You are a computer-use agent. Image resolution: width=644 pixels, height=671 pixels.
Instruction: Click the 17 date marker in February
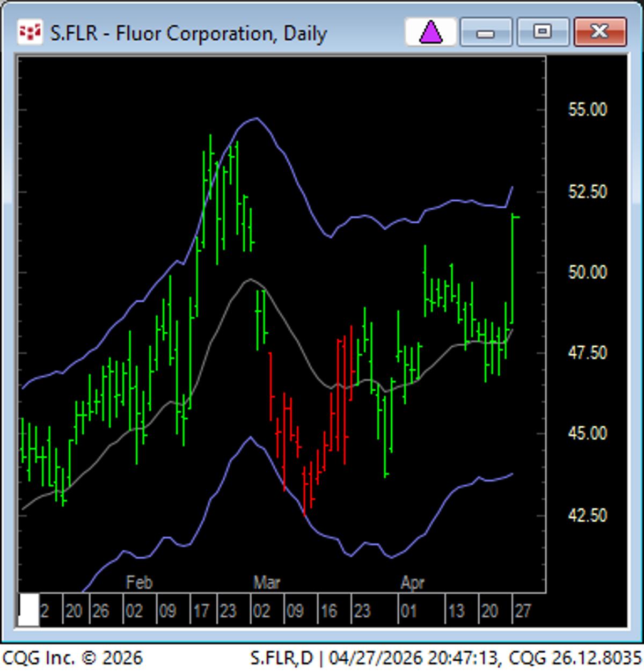pos(201,610)
